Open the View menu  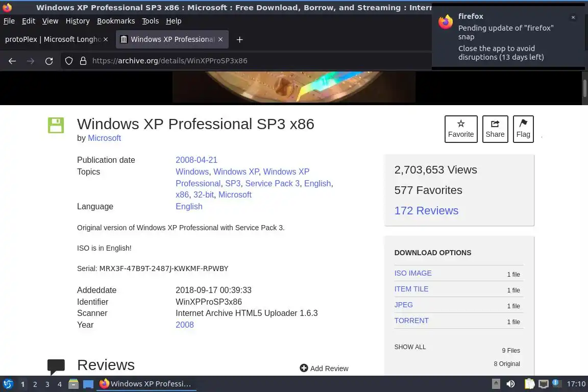click(x=50, y=21)
